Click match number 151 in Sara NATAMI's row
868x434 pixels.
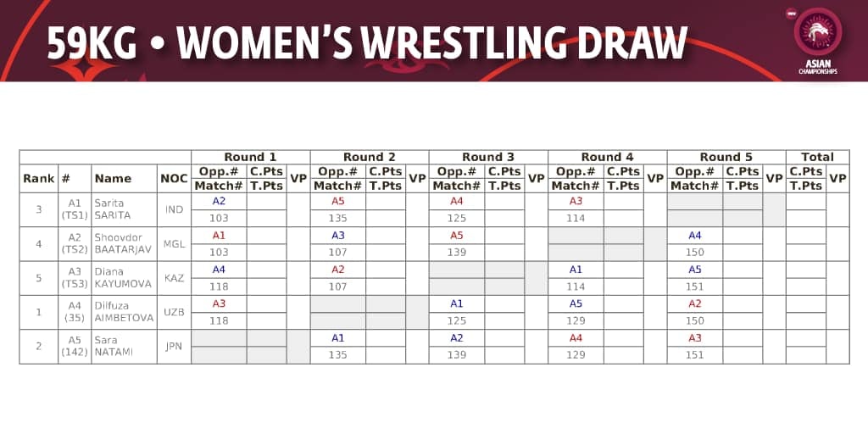click(695, 355)
